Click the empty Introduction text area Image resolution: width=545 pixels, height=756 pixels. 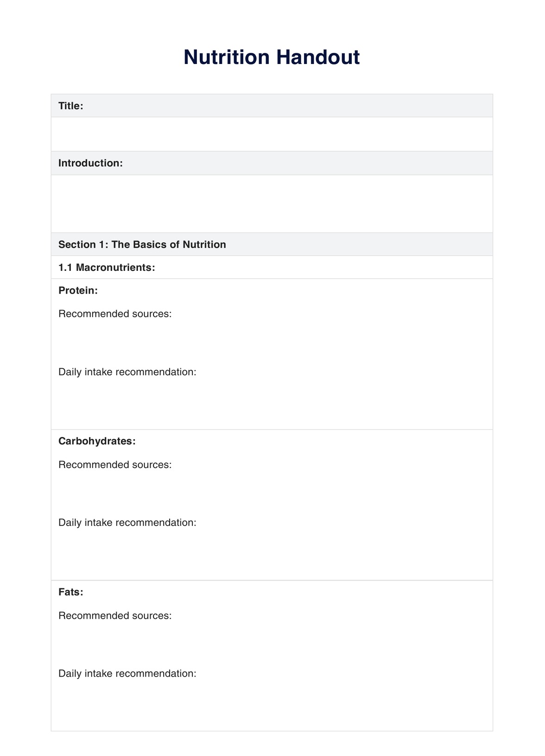pos(272,204)
